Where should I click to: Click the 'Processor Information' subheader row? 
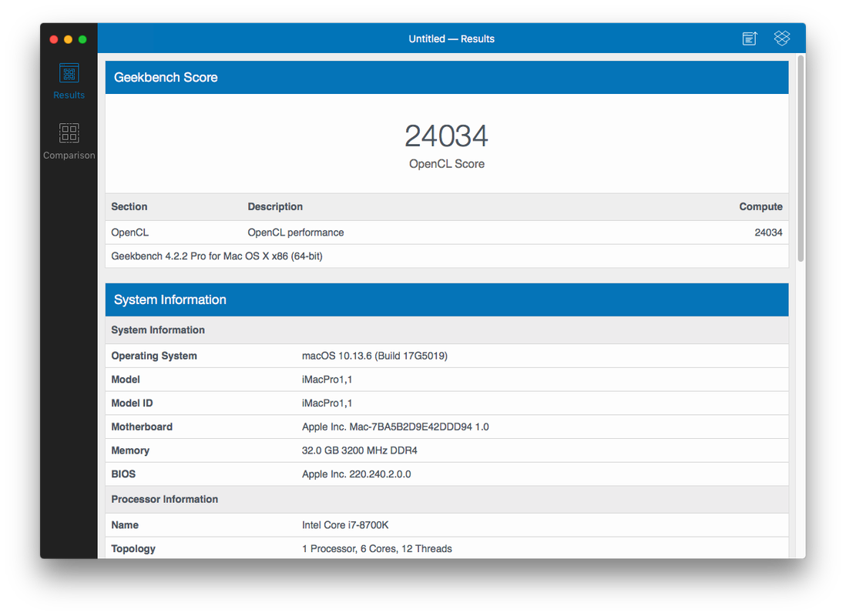(x=447, y=500)
